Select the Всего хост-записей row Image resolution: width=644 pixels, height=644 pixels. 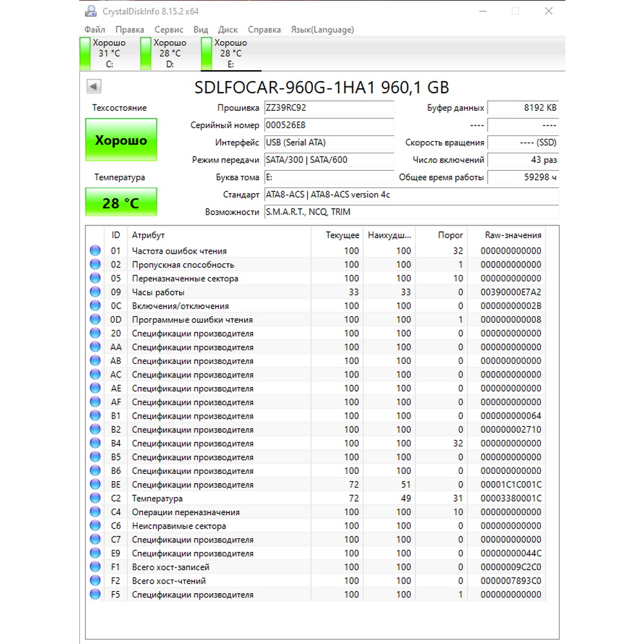[x=316, y=567]
